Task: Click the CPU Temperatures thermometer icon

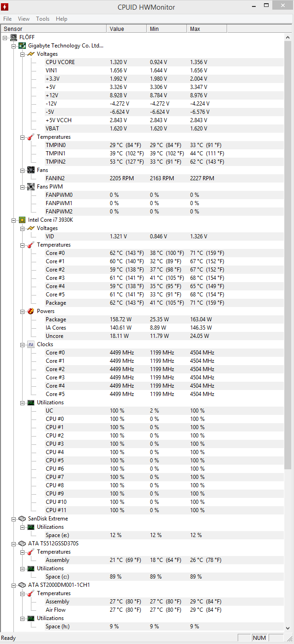Action: (31, 245)
